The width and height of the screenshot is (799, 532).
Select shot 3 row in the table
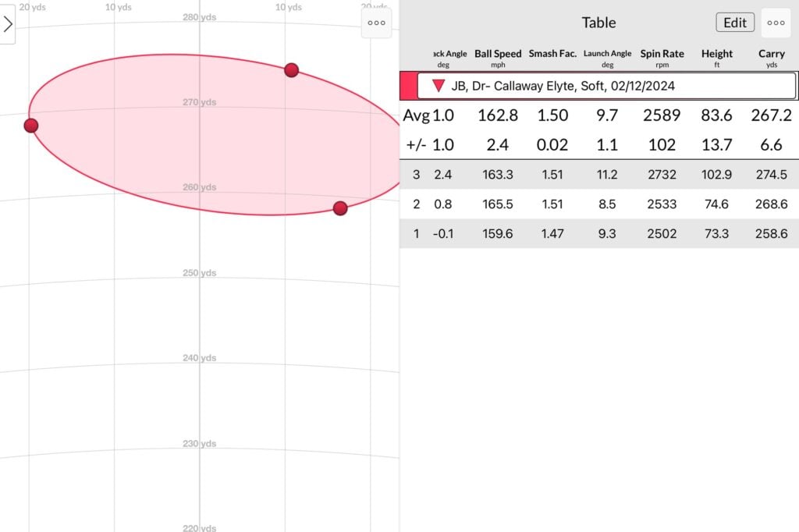click(x=598, y=175)
